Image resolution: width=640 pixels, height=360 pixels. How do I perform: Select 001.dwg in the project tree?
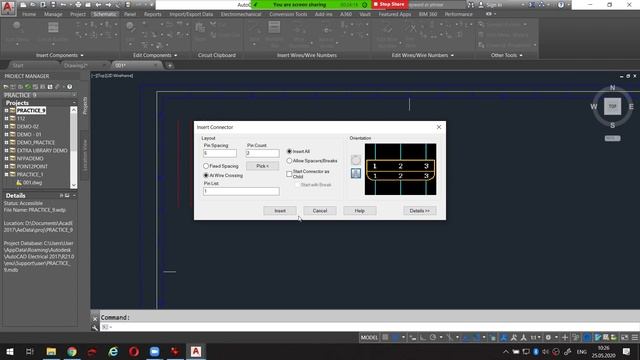click(x=32, y=182)
